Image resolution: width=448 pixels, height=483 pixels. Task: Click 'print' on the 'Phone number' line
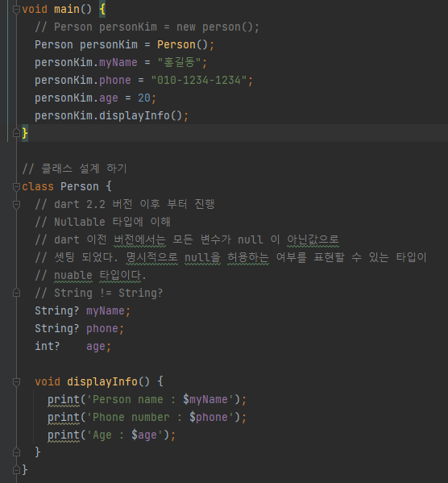64,418
